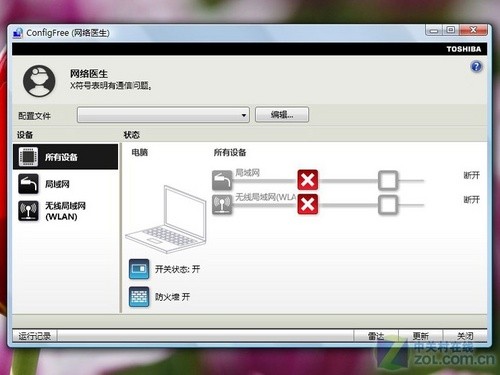Click the 开关状态: 开 label
This screenshot has height=375, width=500.
177,269
